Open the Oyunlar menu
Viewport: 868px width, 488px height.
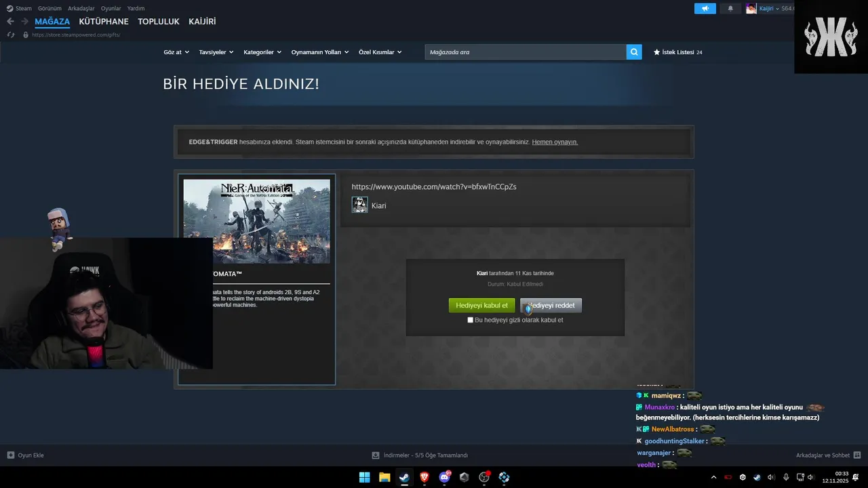[111, 8]
